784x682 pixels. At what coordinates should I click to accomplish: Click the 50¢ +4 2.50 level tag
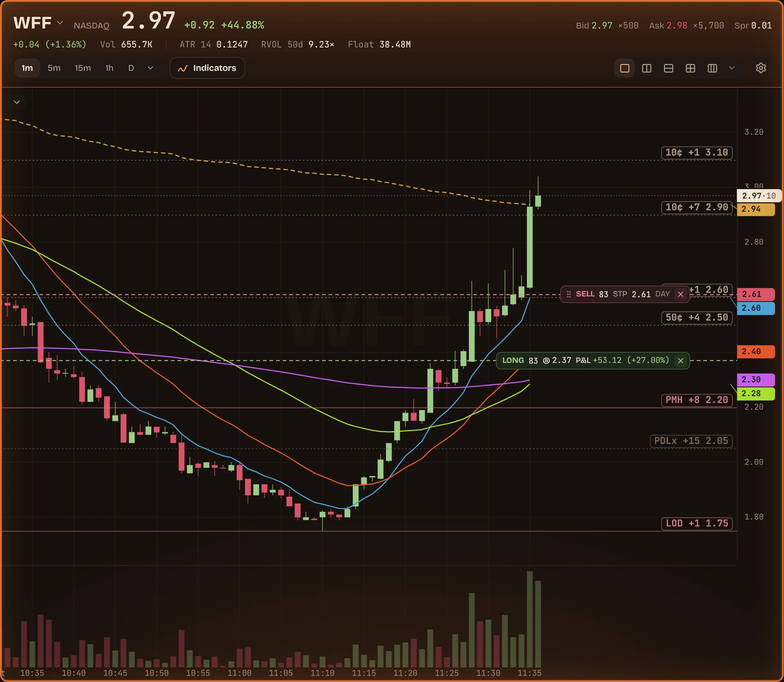click(x=696, y=317)
